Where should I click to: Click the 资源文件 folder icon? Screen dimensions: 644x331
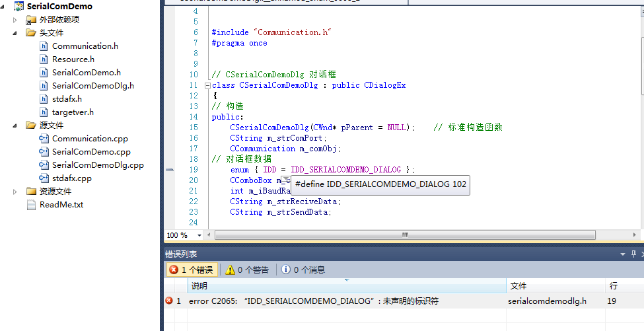coord(31,191)
